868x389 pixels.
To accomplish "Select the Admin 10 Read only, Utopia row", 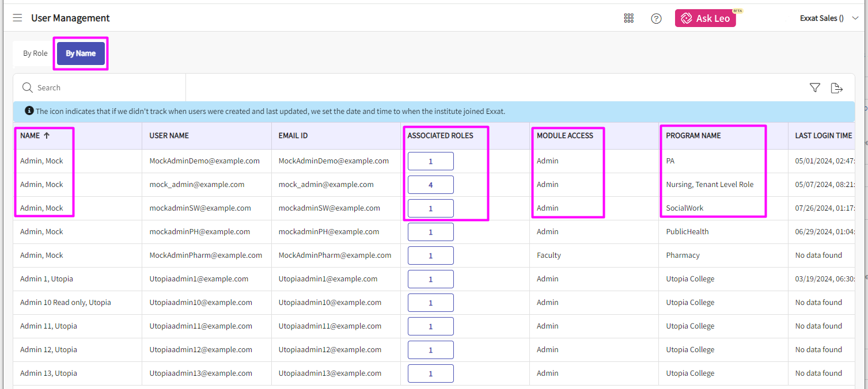I will [x=65, y=303].
